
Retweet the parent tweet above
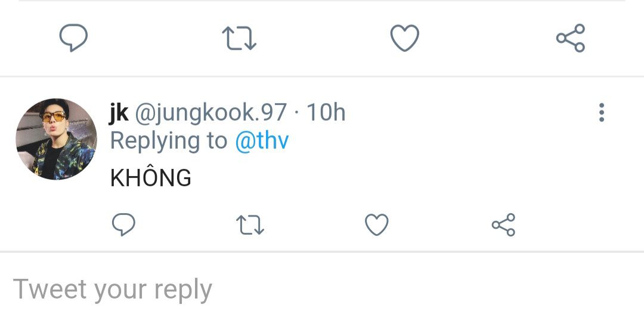pos(239,38)
